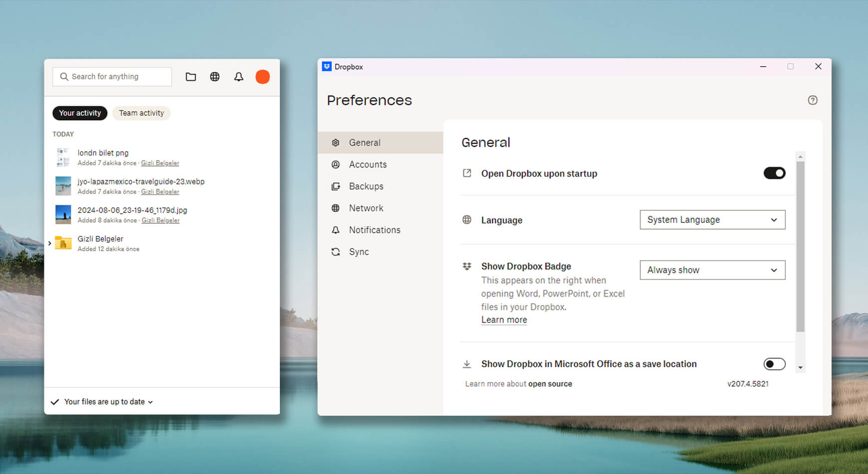868x474 pixels.
Task: Click the Preferences vertical scrollbar thumb
Action: pos(800,246)
